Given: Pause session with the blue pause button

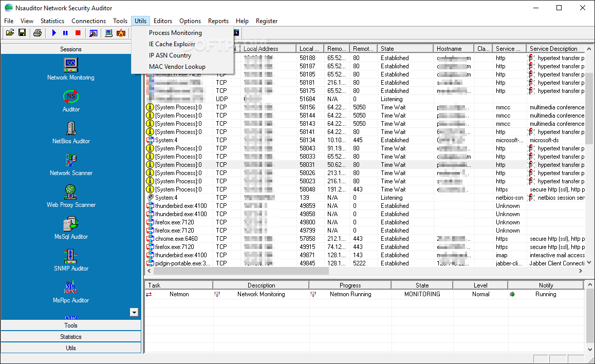Looking at the screenshot, I should tap(65, 33).
